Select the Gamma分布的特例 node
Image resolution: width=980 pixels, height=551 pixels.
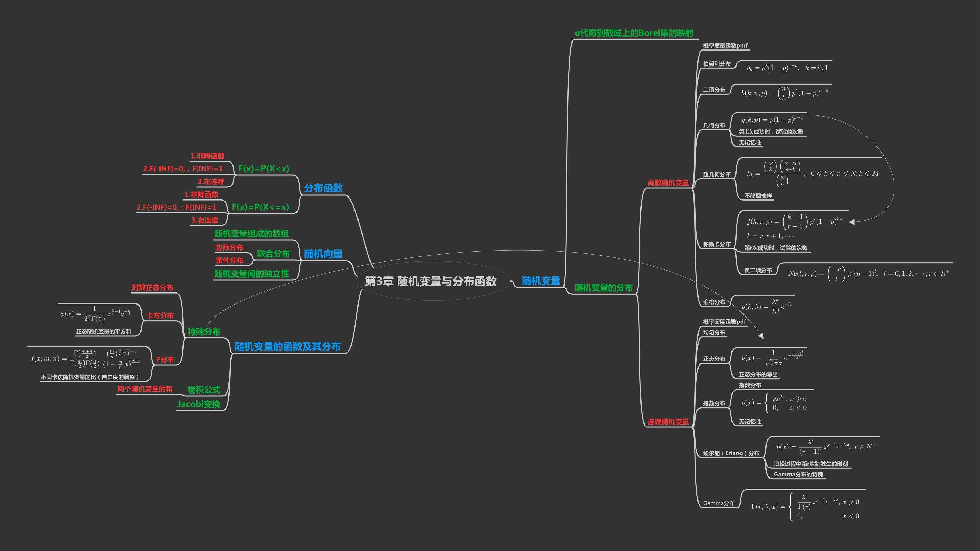point(798,475)
